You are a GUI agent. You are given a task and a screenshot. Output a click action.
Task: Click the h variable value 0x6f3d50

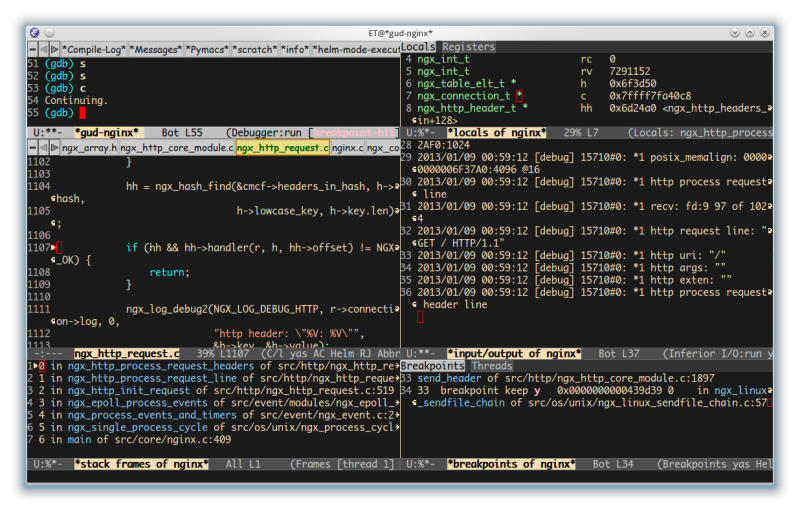pos(633,84)
